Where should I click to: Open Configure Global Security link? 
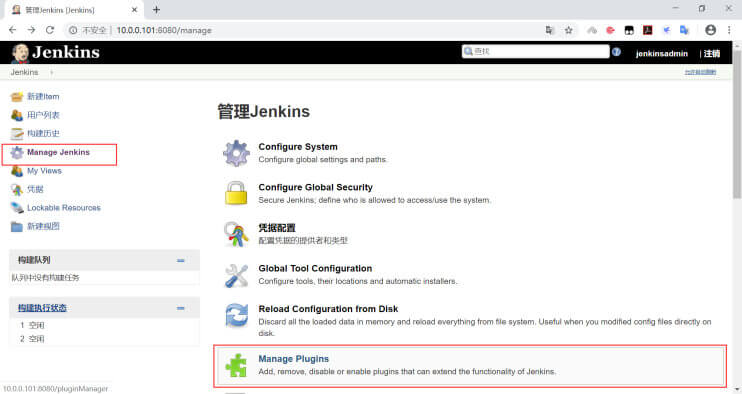315,187
